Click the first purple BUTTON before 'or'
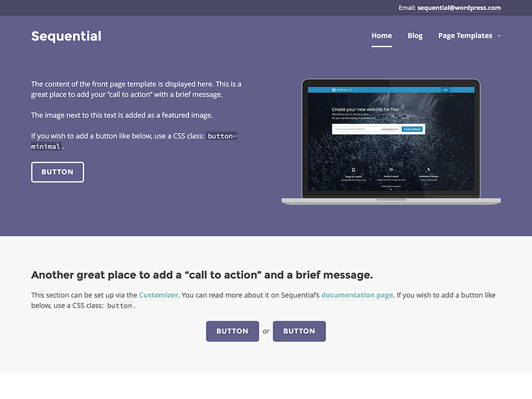This screenshot has height=399, width=532. (232, 331)
